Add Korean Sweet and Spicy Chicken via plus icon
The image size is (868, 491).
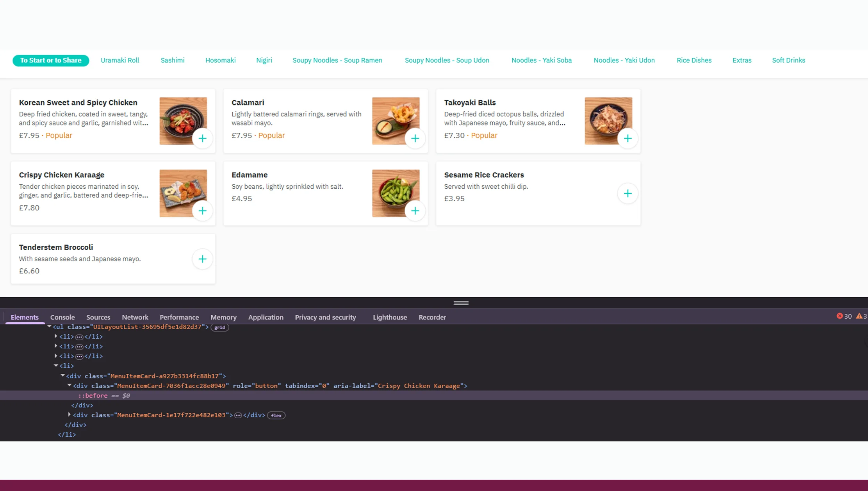[203, 138]
